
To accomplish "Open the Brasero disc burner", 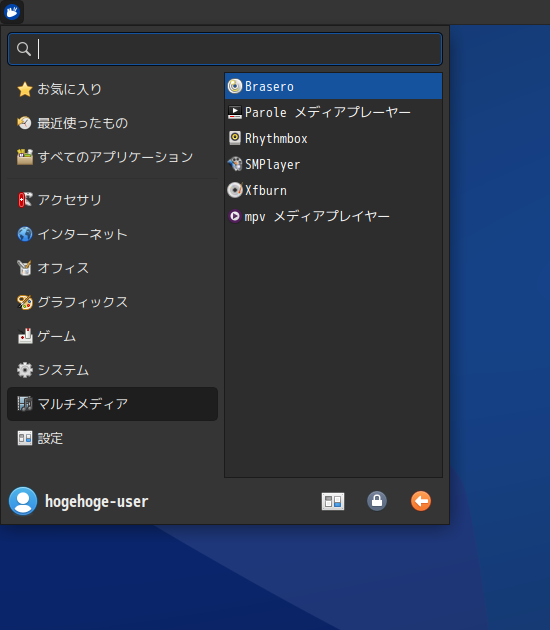I will click(333, 86).
